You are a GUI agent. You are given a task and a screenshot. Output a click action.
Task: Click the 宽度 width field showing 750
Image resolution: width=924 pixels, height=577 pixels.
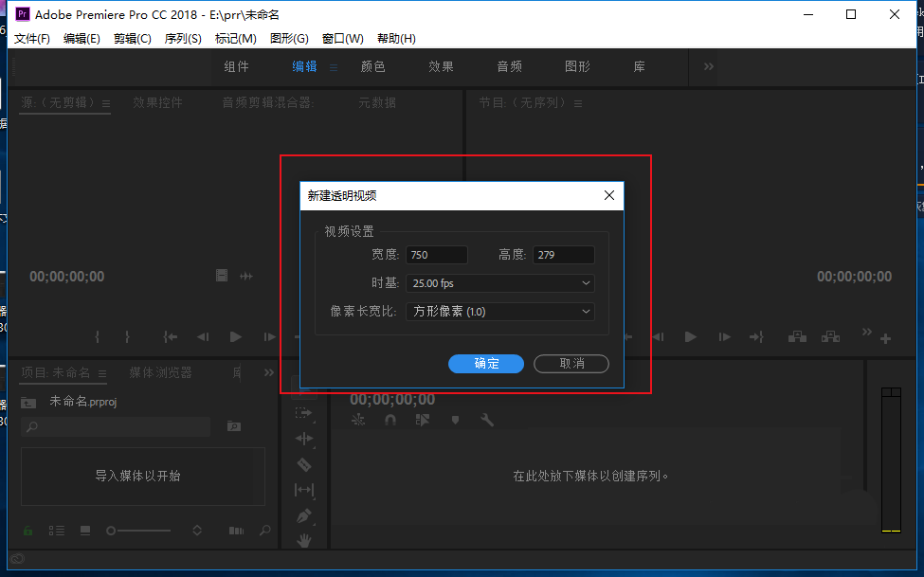tap(436, 254)
